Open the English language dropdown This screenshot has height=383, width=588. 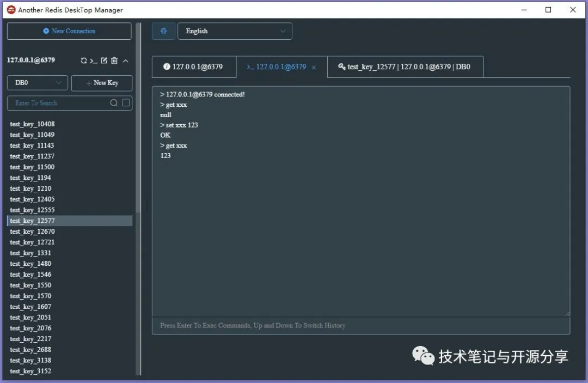click(x=235, y=31)
